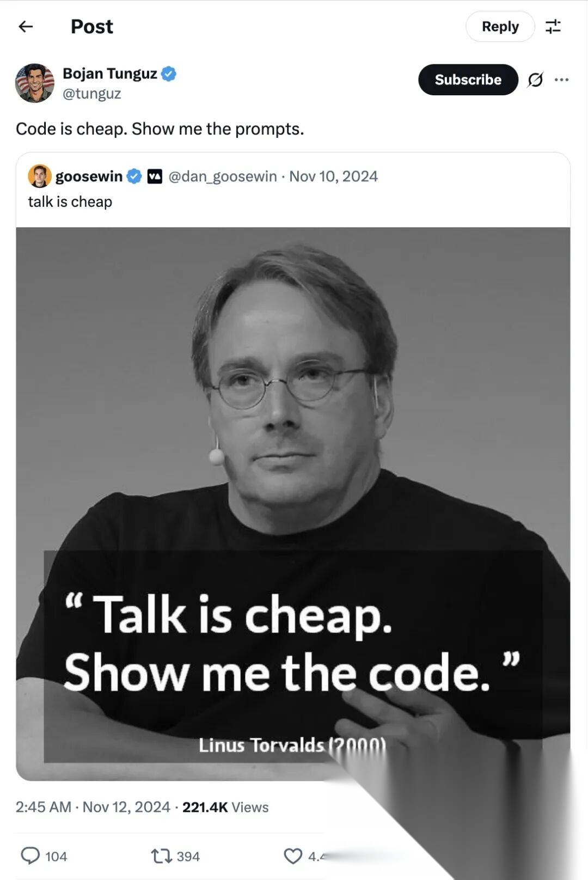Viewport: 588px width, 880px height.
Task: Open goosewin's small profile avatar
Action: [39, 176]
